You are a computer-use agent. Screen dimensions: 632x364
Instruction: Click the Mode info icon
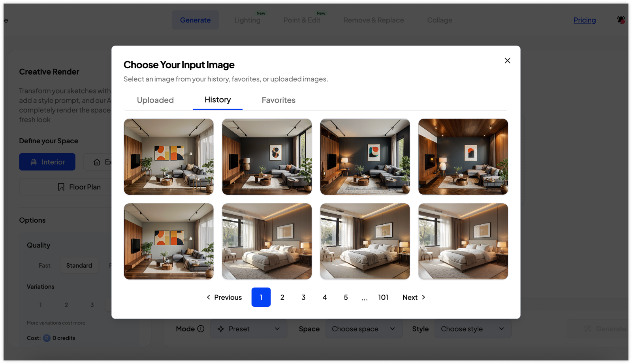(x=201, y=329)
